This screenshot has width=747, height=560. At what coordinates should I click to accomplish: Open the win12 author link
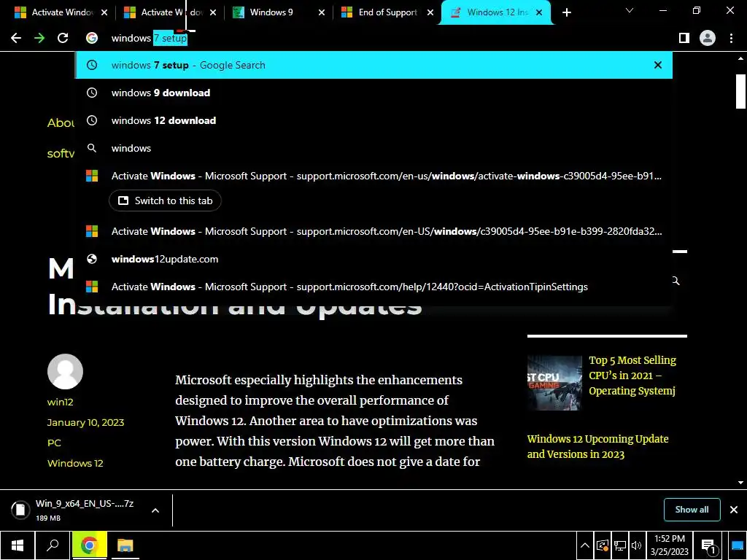(60, 402)
